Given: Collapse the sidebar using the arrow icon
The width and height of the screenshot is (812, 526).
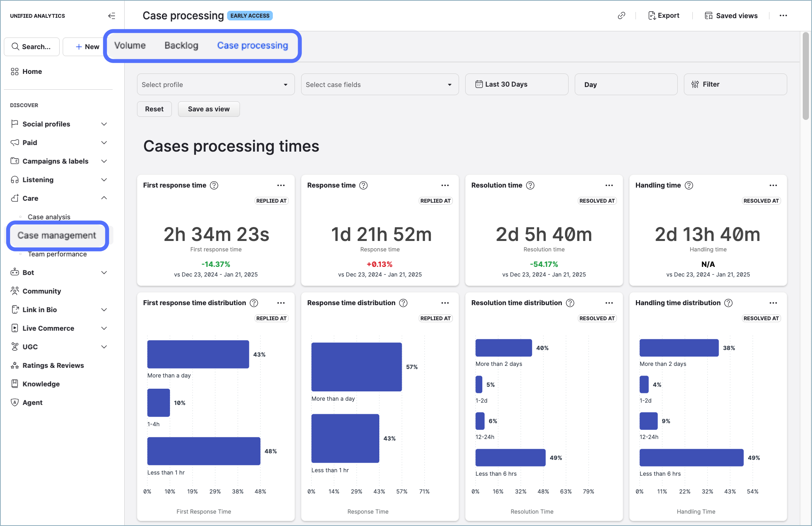Looking at the screenshot, I should [111, 16].
